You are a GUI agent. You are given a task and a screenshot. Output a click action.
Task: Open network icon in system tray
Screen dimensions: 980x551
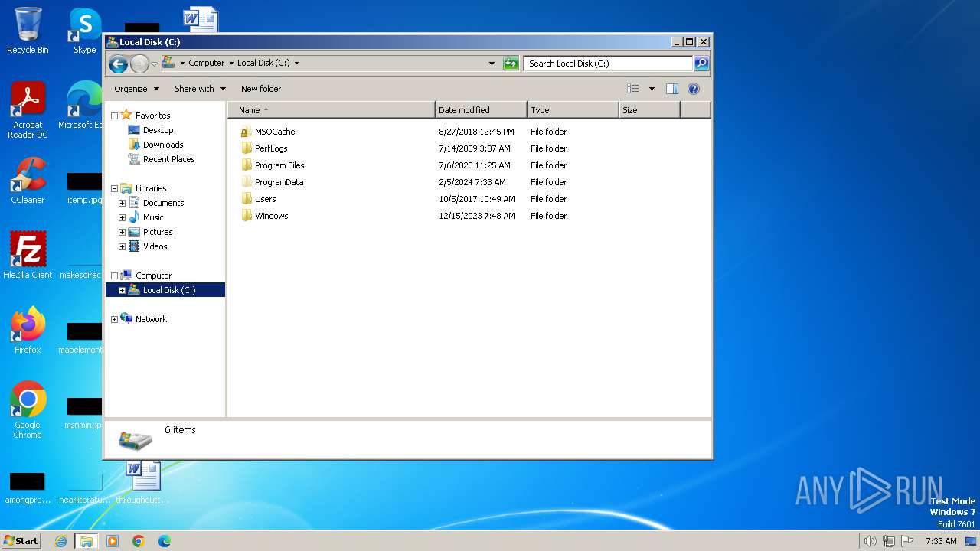(889, 541)
